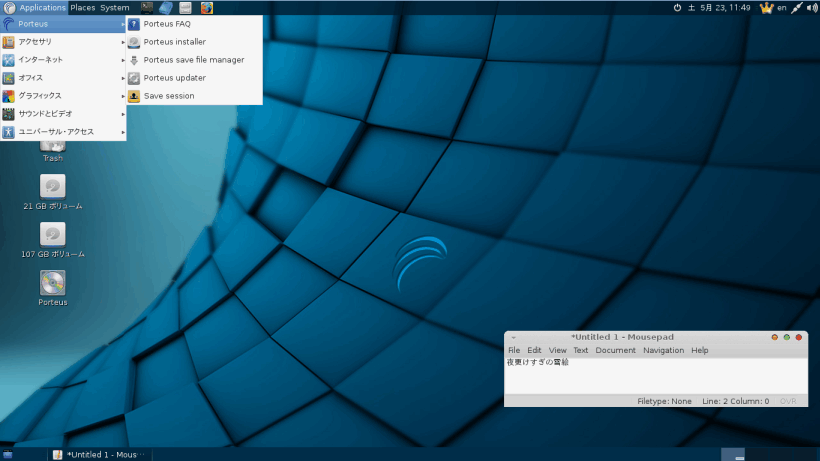This screenshot has width=820, height=461.
Task: Click the Porteus installer icon
Action: [x=134, y=42]
